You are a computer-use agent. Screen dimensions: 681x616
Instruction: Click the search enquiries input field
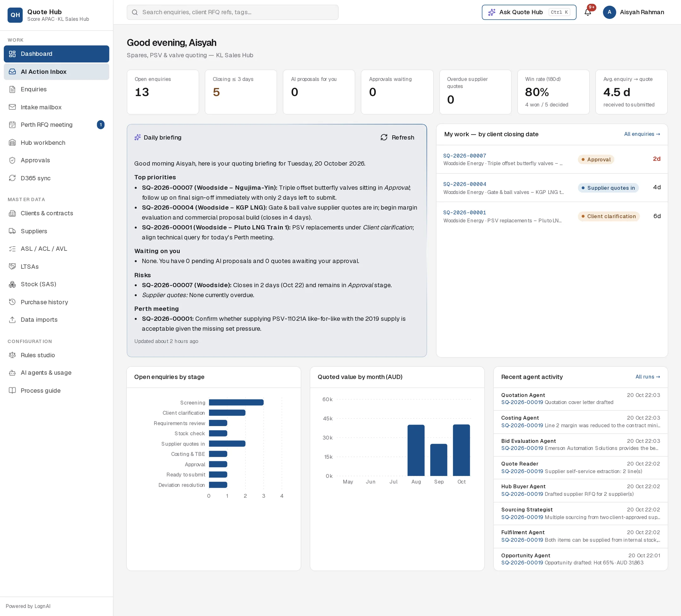click(x=232, y=12)
